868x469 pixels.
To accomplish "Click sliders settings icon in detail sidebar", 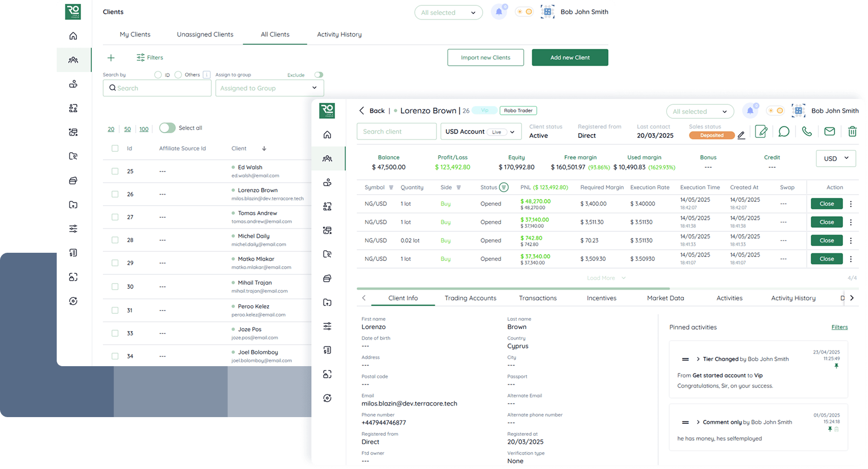I will 327,326.
